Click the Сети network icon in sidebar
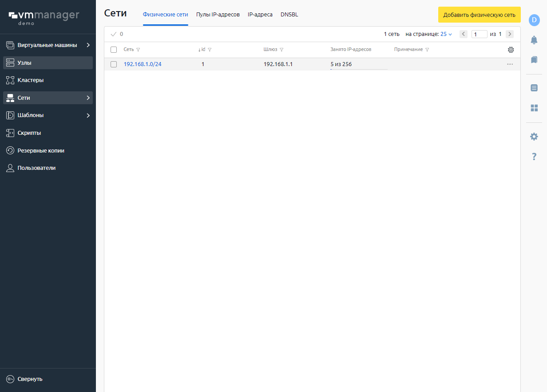 pyautogui.click(x=10, y=98)
